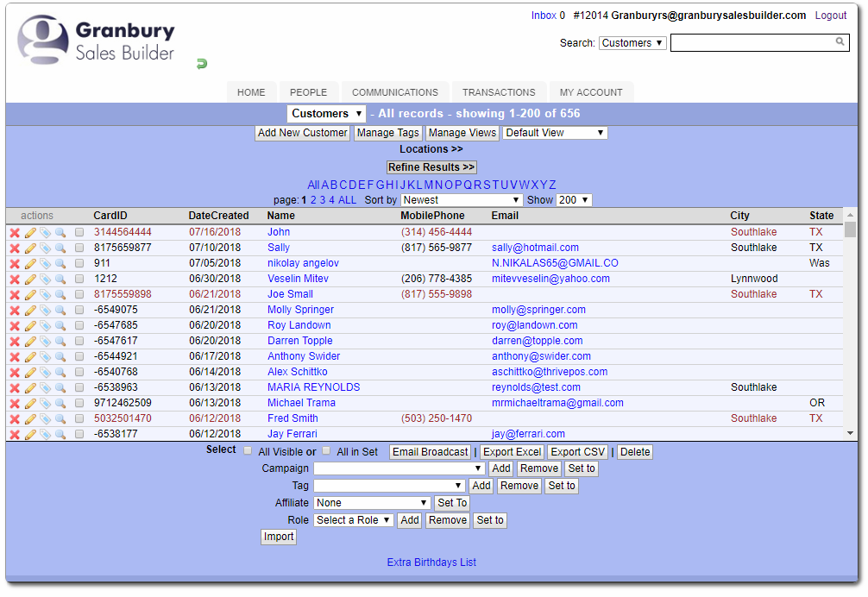Edit Molly Springer using pencil icon

click(x=30, y=310)
